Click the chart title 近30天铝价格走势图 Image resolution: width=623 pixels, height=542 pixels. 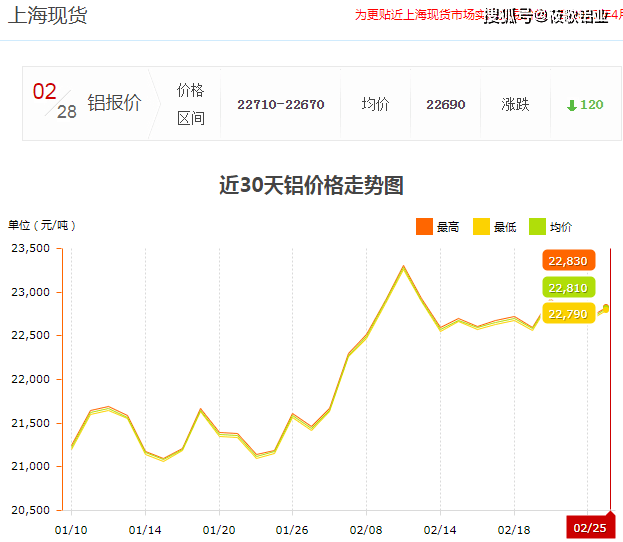click(x=311, y=185)
